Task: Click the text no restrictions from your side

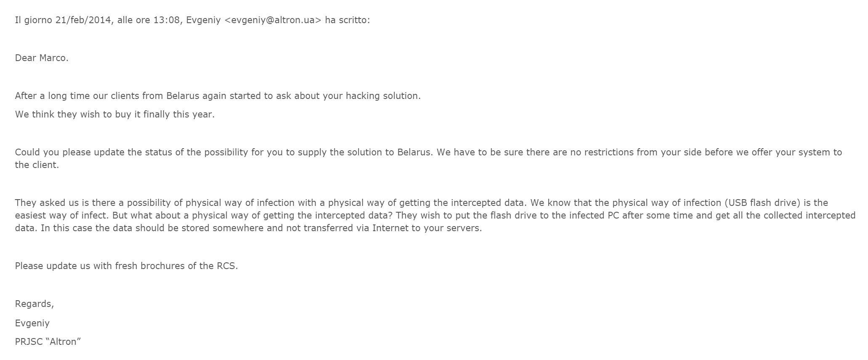Action: coord(636,152)
